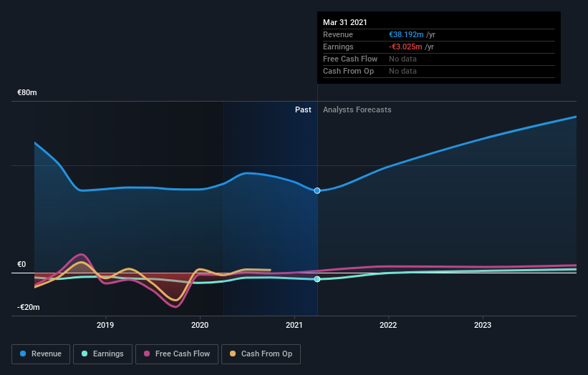The height and width of the screenshot is (375, 588).
Task: Click the €38.192m revenue value in tooltip
Action: (x=406, y=34)
